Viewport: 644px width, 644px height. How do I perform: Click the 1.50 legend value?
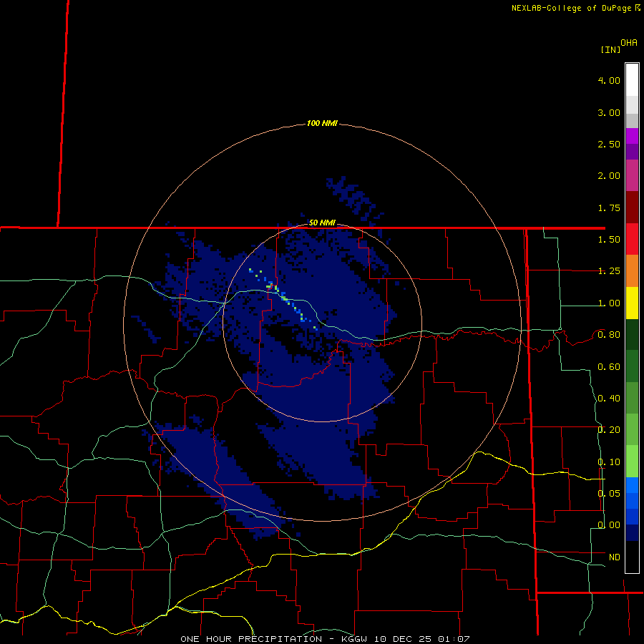[609, 240]
